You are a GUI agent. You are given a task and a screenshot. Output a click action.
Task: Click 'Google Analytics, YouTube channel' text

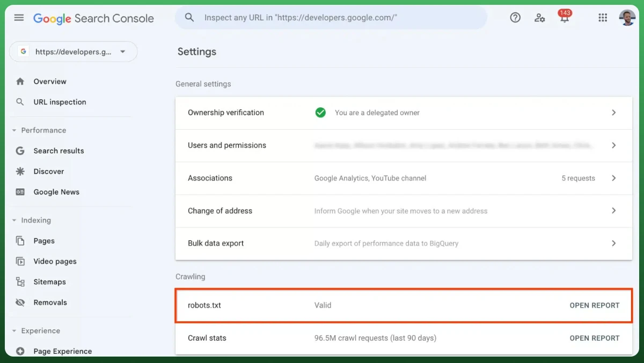pyautogui.click(x=370, y=178)
